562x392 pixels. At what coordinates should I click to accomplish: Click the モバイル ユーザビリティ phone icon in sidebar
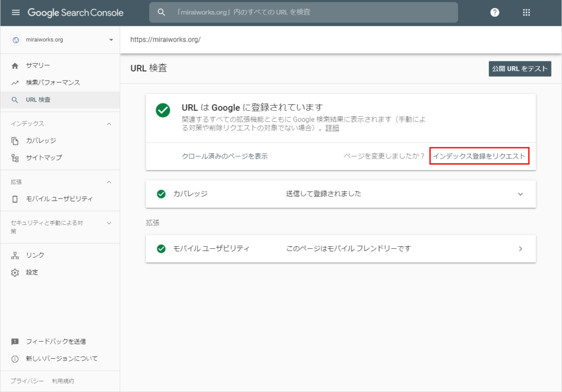[x=15, y=199]
